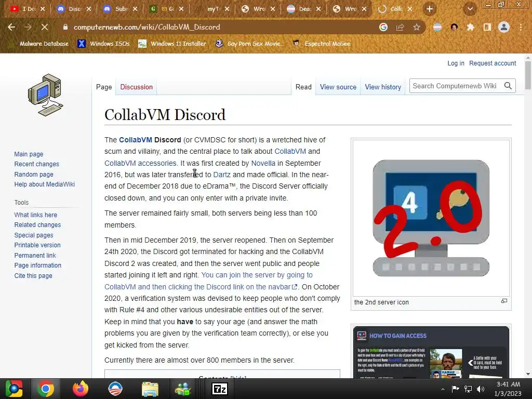This screenshot has width=532, height=399.
Task: Open the Google icon in the address bar
Action: pyautogui.click(x=383, y=27)
